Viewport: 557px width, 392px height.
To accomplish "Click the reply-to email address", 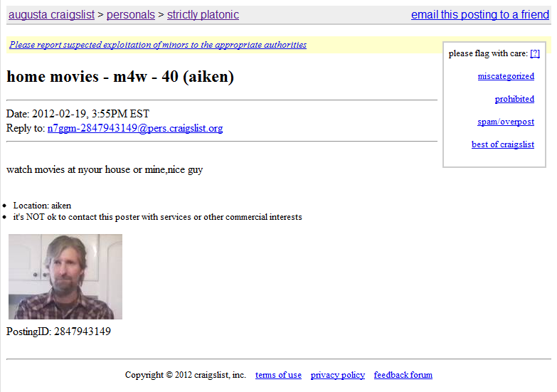I will 135,128.
